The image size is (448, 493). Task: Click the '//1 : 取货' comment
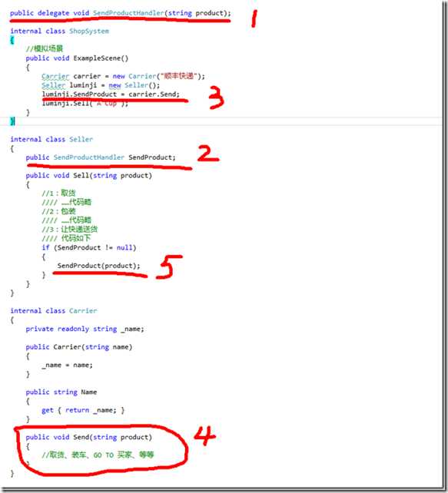pos(58,194)
